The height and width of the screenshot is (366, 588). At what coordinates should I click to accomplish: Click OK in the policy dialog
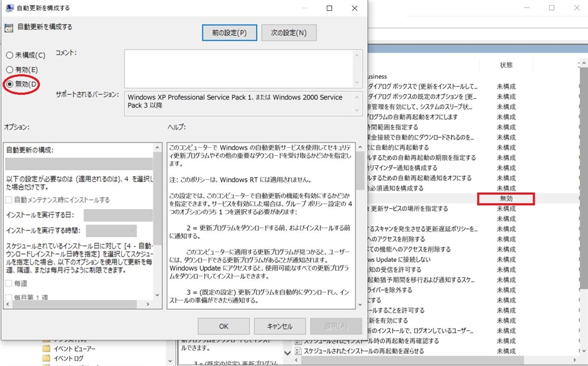click(x=223, y=326)
